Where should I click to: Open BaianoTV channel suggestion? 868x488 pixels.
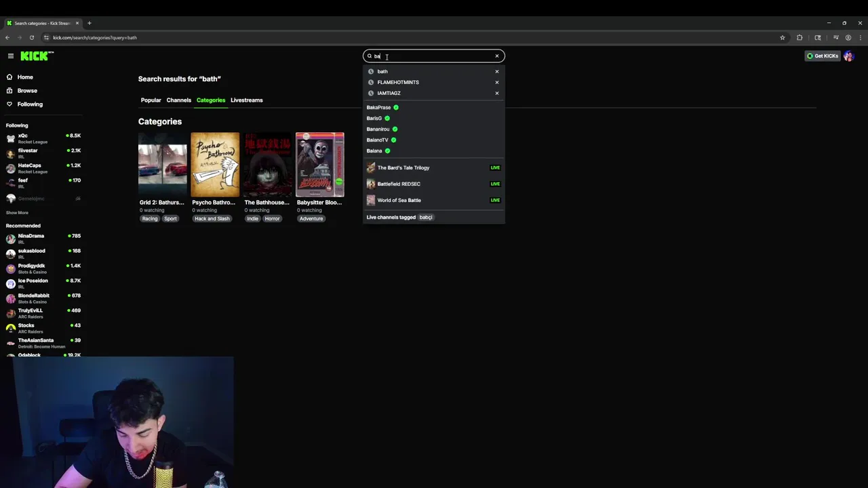click(x=434, y=140)
